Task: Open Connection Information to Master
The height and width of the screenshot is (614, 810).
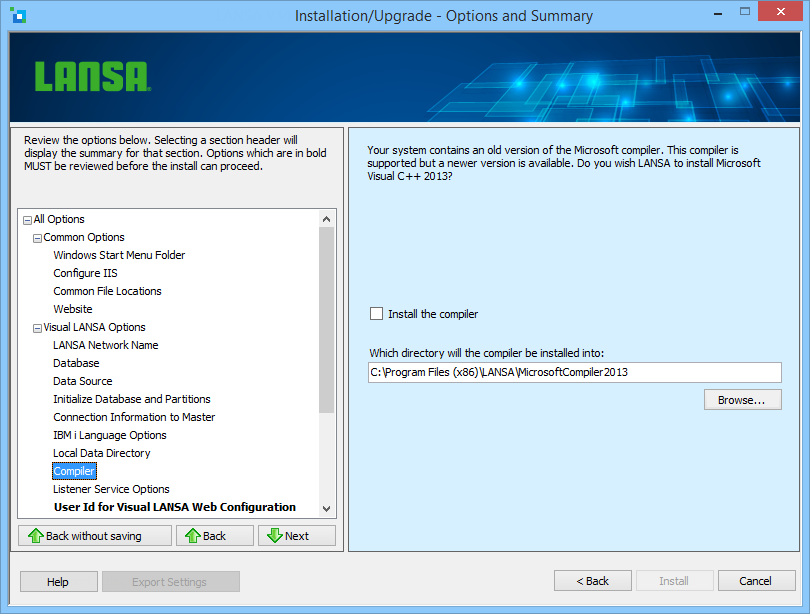Action: 134,417
